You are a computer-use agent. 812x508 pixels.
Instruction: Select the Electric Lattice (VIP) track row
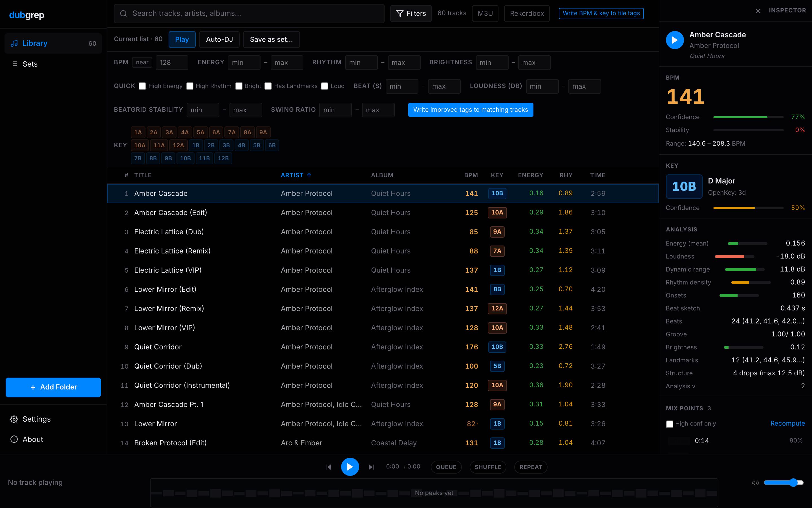click(383, 270)
